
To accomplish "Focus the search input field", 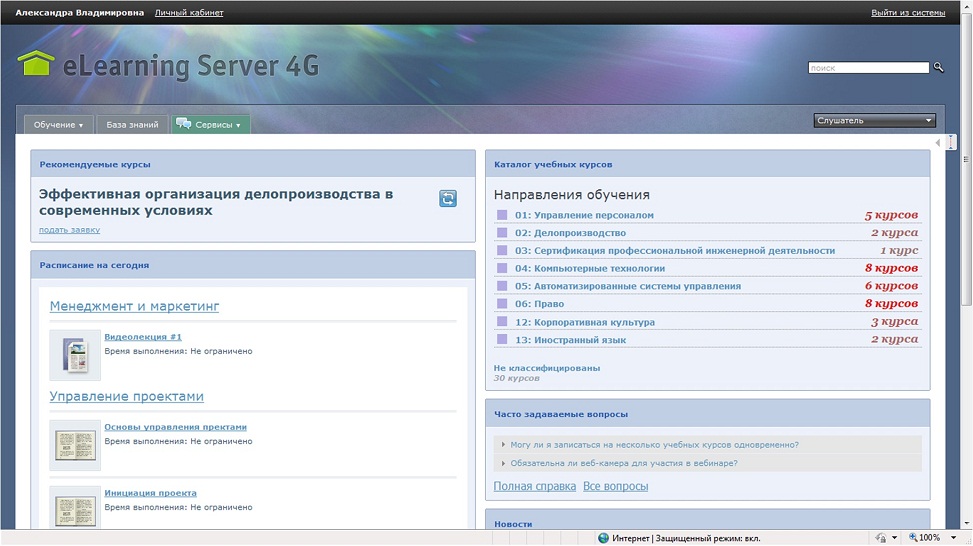I will 868,68.
